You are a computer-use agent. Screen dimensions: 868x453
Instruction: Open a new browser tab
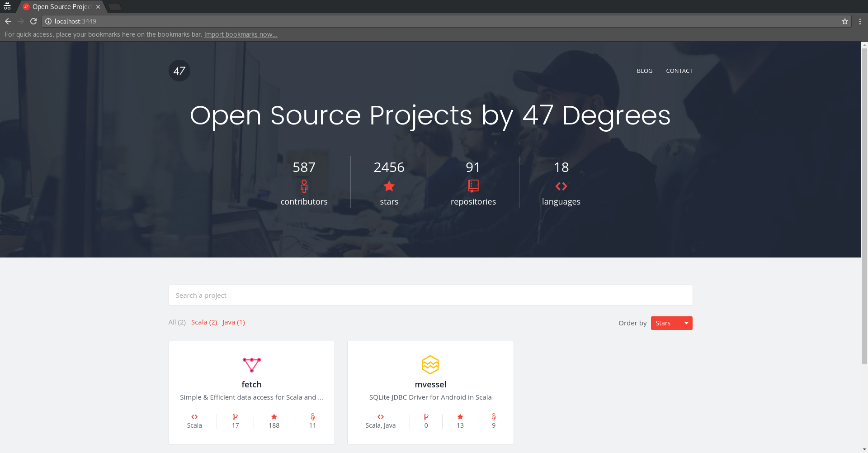pos(115,7)
